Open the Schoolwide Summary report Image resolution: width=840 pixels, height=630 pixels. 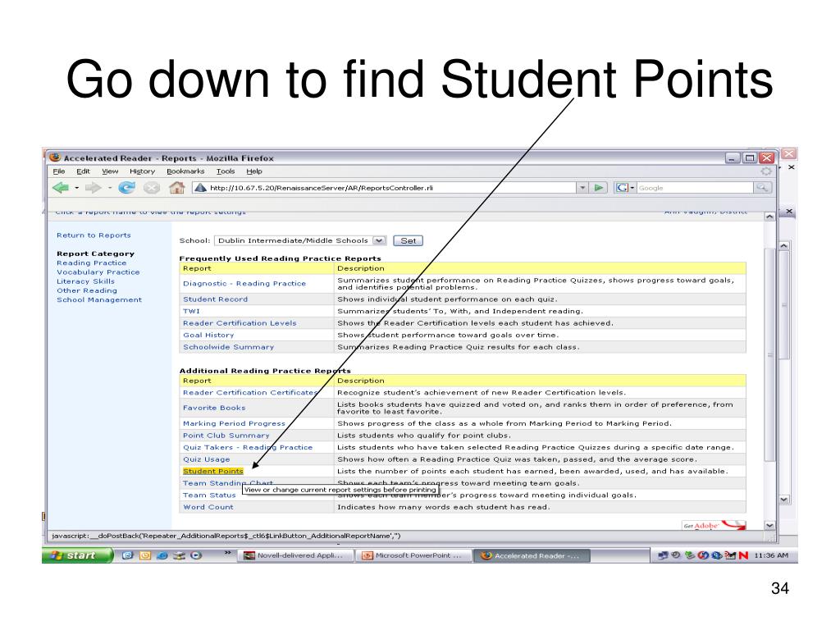228,347
